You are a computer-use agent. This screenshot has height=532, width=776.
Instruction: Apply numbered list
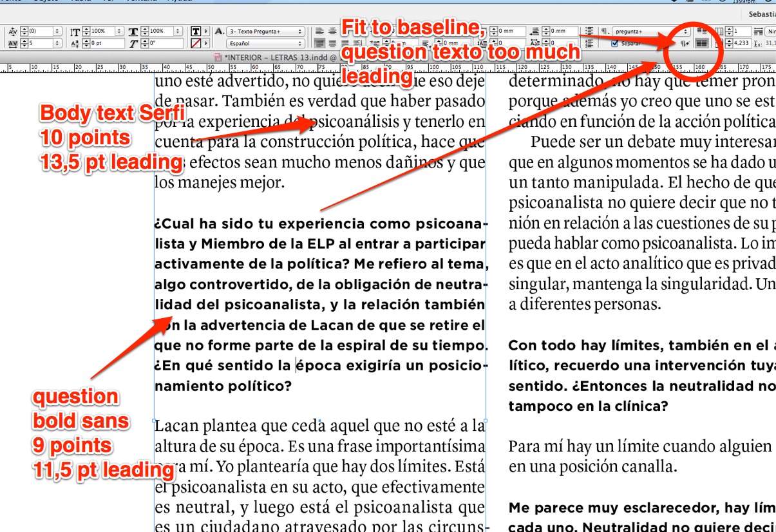tap(589, 43)
